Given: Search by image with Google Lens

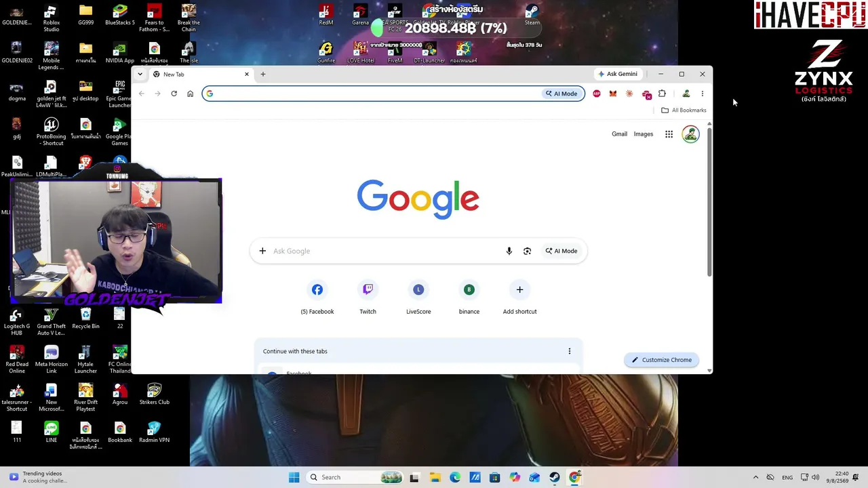Looking at the screenshot, I should point(527,251).
